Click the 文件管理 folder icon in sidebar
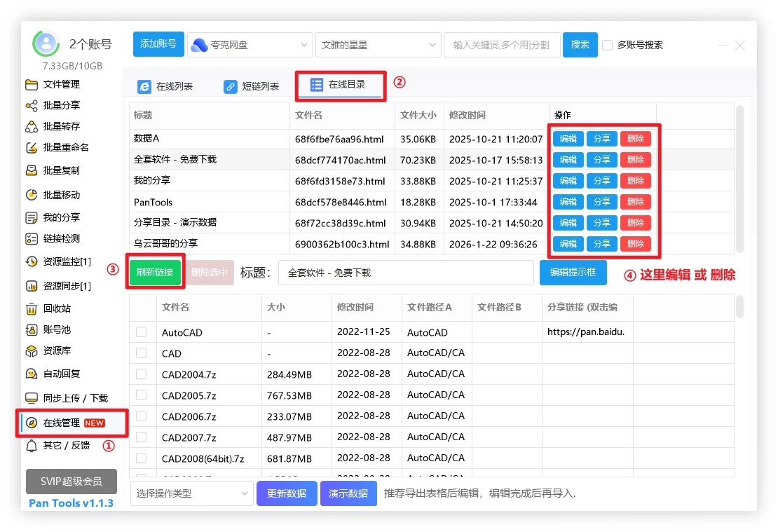Image resolution: width=778 pixels, height=532 pixels. point(32,85)
